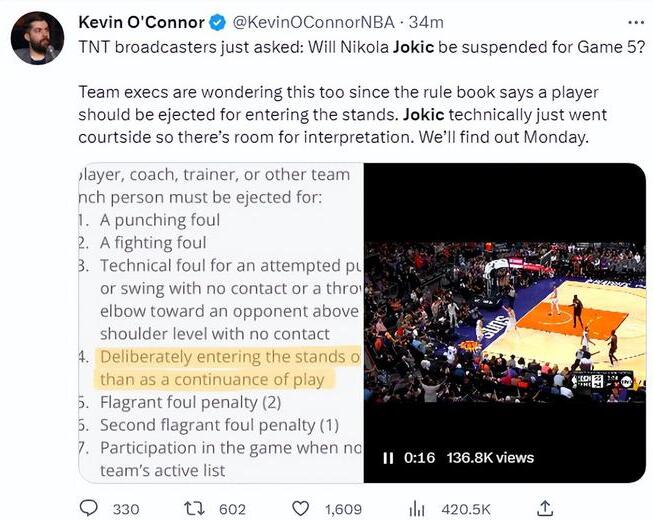653x521 pixels.
Task: Click the 0:16 video time indicator
Action: 420,458
